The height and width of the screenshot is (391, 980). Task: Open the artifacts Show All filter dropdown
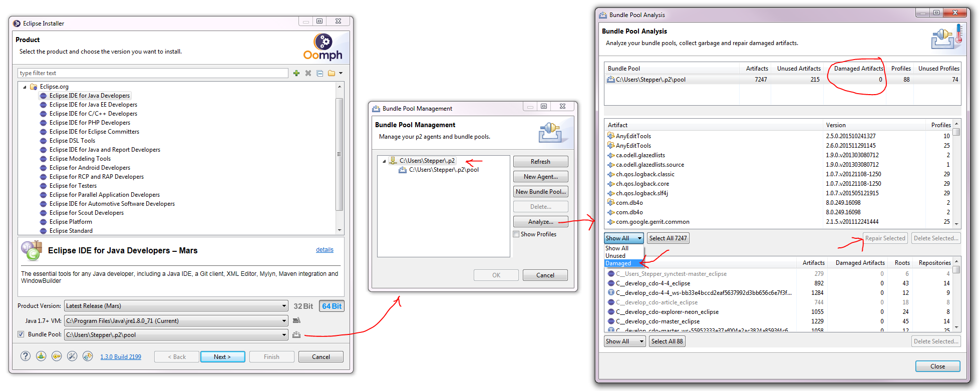pos(623,238)
